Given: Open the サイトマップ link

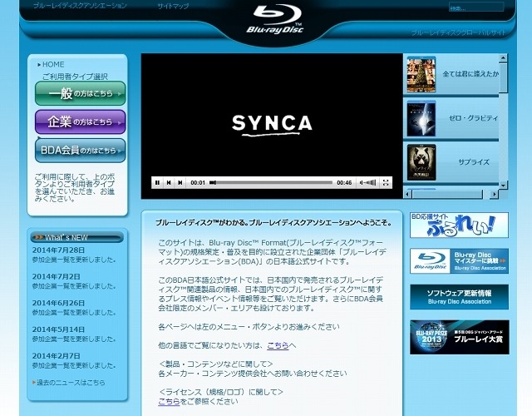Looking at the screenshot, I should pos(173,6).
